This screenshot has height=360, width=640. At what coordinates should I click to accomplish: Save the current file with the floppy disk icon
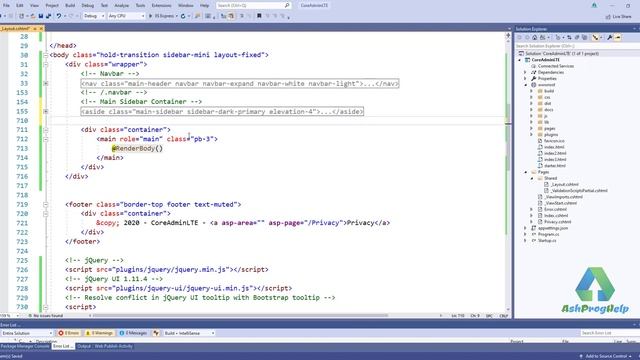click(x=41, y=16)
